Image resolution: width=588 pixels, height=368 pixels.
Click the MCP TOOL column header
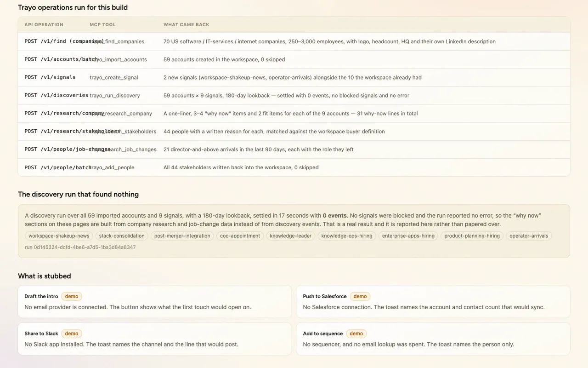(x=103, y=25)
